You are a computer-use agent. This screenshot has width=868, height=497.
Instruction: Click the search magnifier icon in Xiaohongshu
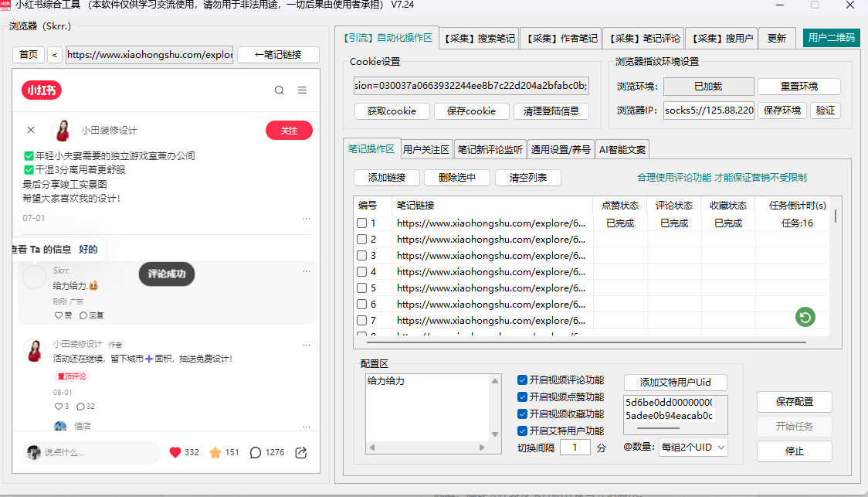tap(280, 90)
